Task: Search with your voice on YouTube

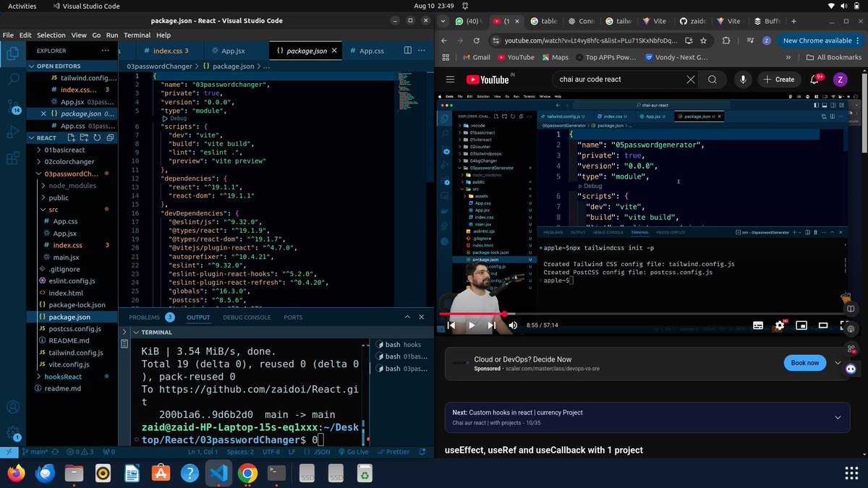Action: tap(744, 80)
